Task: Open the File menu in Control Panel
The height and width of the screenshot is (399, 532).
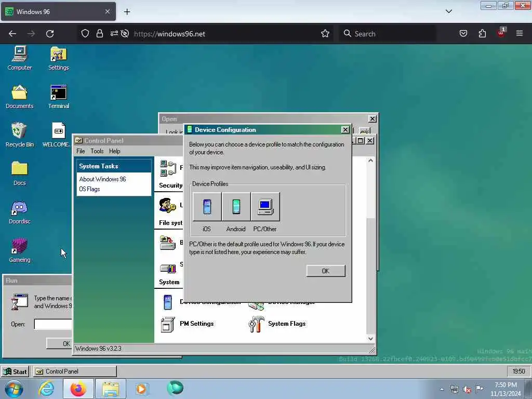Action: tap(81, 151)
